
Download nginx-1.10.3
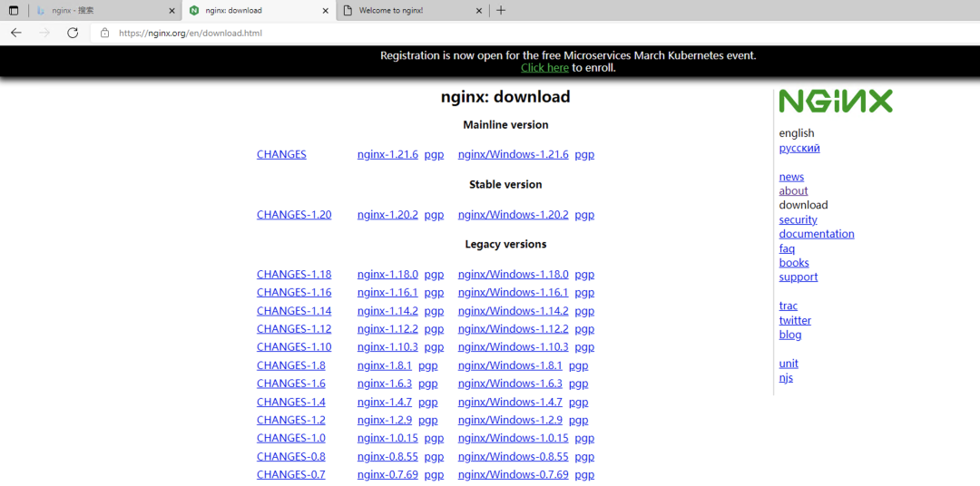(x=387, y=346)
